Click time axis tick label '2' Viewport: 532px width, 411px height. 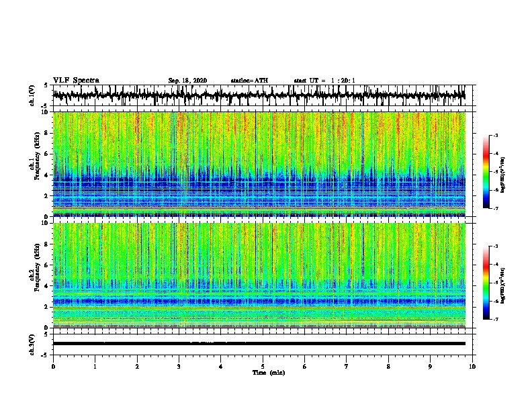click(x=137, y=367)
